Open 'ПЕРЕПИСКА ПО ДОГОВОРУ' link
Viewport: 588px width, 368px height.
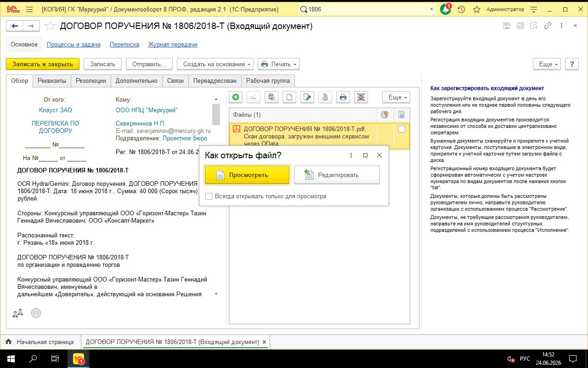pyautogui.click(x=55, y=127)
